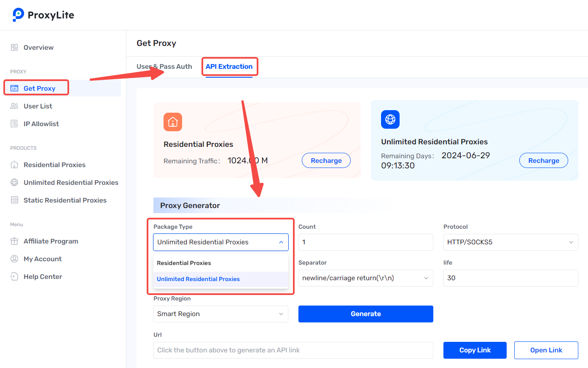Click the Help Center icon

14,276
